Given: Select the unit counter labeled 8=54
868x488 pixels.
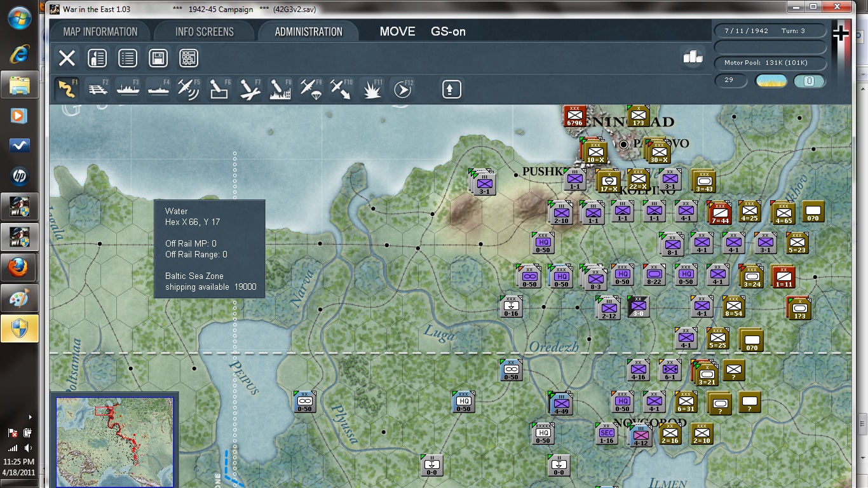Looking at the screenshot, I should point(733,307).
